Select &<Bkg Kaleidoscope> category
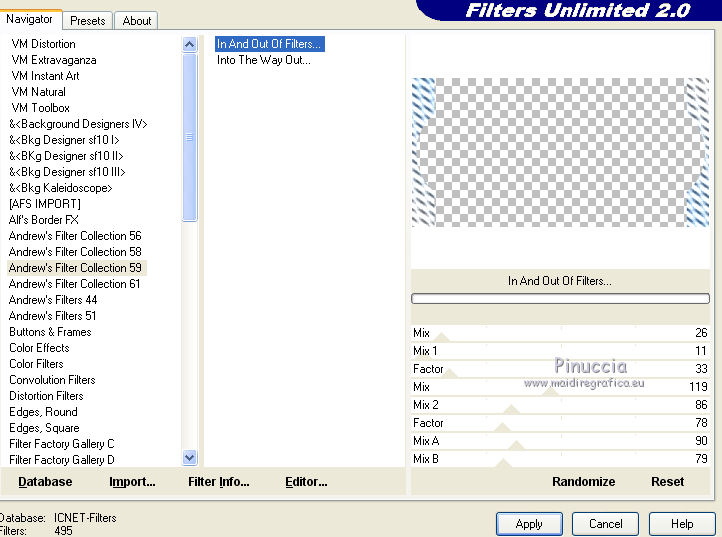Image resolution: width=722 pixels, height=537 pixels. (x=60, y=188)
